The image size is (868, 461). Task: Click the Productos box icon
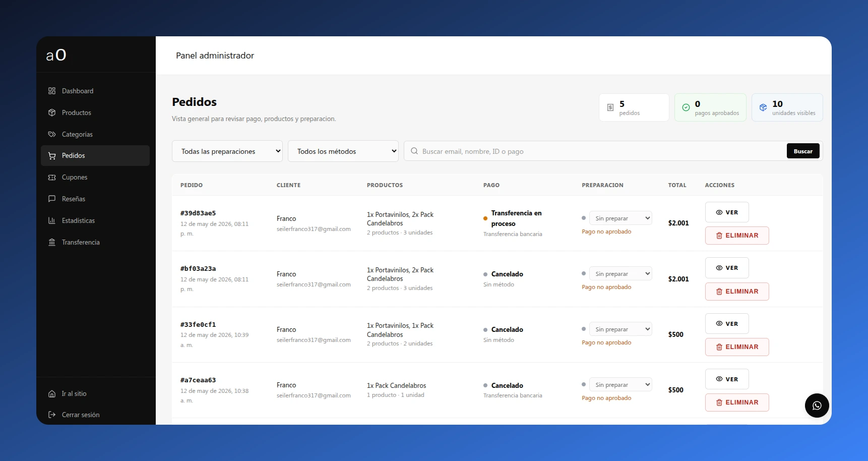pyautogui.click(x=52, y=112)
